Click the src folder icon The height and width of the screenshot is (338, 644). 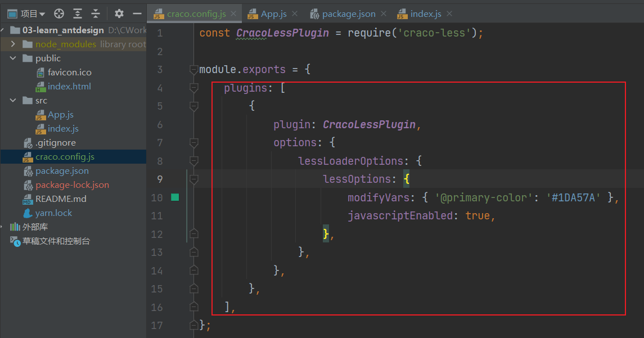(x=28, y=100)
